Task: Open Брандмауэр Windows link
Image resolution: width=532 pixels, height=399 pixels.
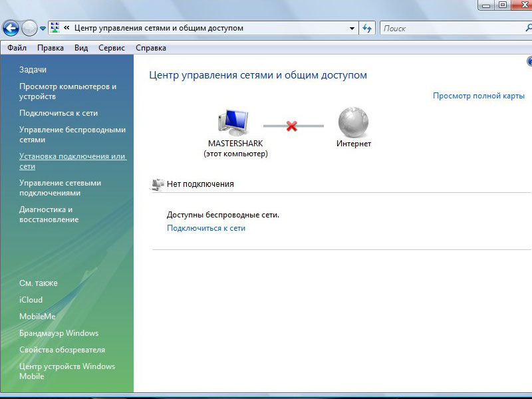Action: (x=59, y=333)
